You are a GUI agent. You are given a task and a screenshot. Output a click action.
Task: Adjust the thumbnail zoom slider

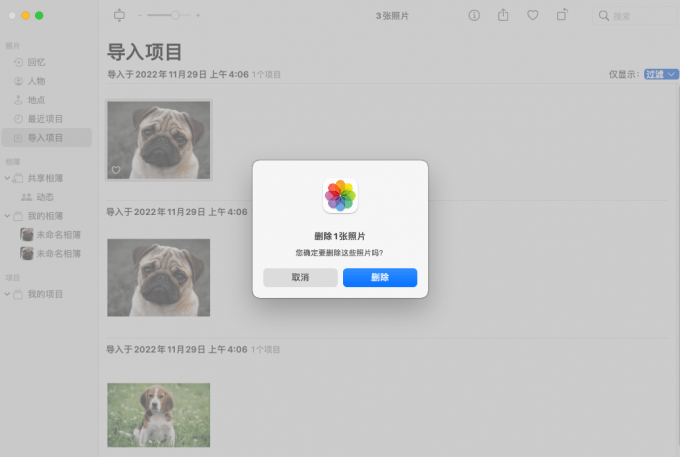click(176, 15)
